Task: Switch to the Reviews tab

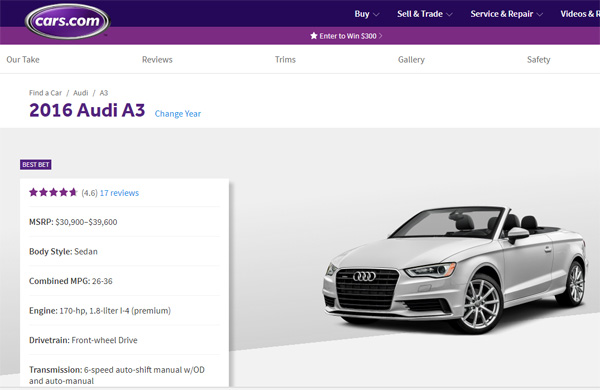Action: pos(157,60)
